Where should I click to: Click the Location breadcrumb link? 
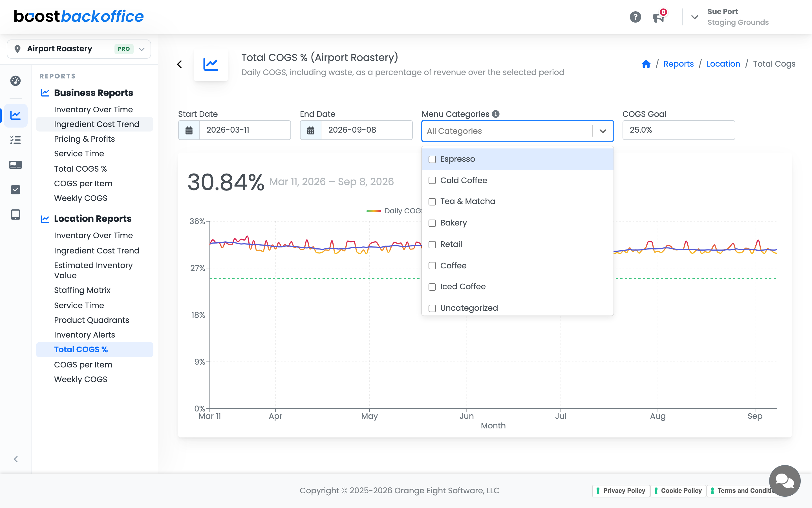[x=723, y=64]
